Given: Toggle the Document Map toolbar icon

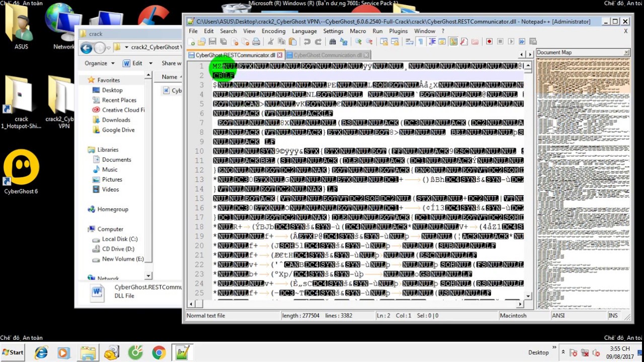Looking at the screenshot, I should (452, 41).
